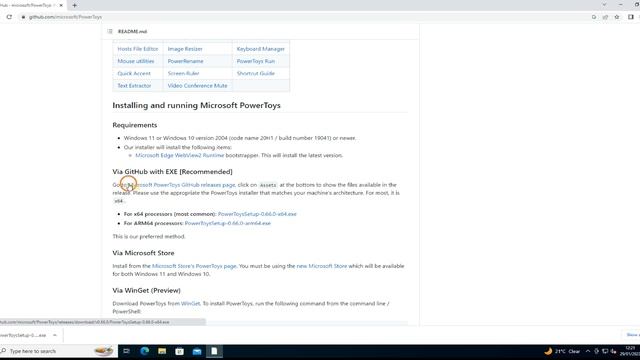Open the browser side panel icon
Screen dimensions: 640x360
pyautogui.click(x=631, y=17)
